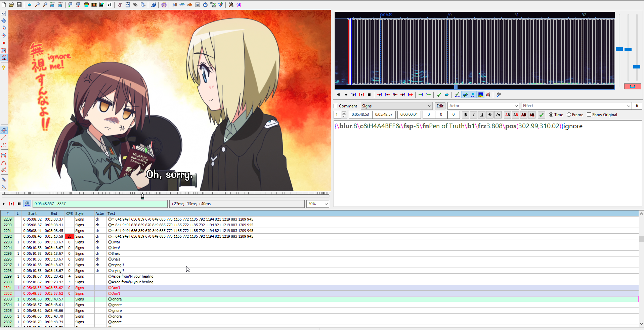Open subtitles file via folder icon
The width and height of the screenshot is (644, 330).
[11, 5]
